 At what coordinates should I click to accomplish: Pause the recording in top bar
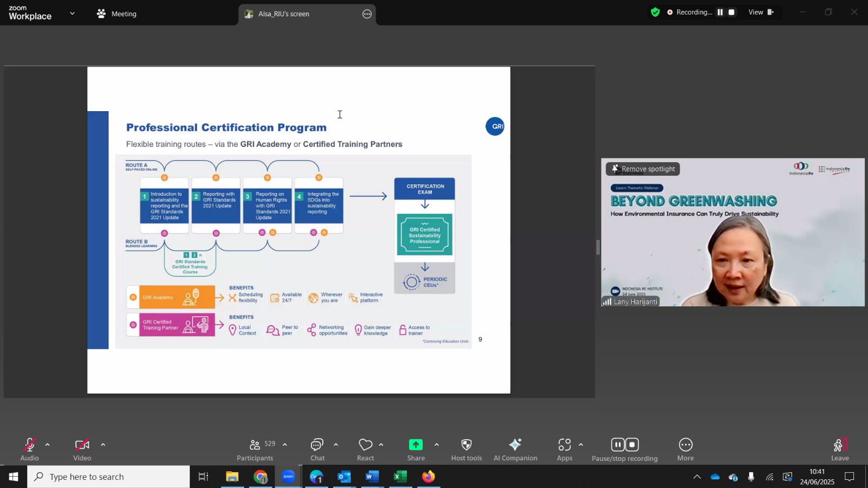[720, 12]
